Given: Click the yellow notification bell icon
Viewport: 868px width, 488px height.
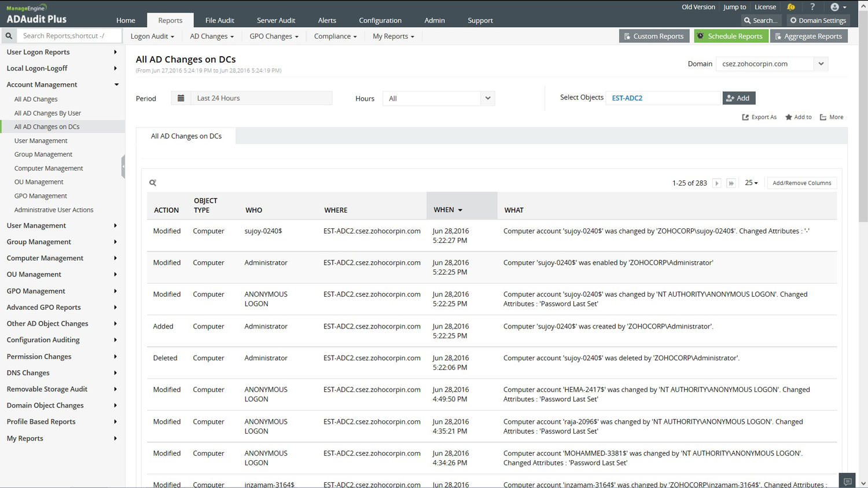Looking at the screenshot, I should pos(791,7).
